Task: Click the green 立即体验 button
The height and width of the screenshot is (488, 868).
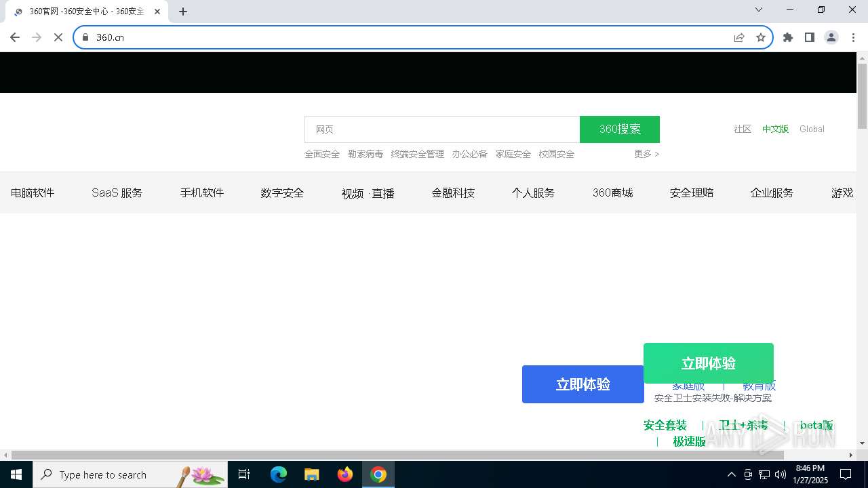Action: point(709,363)
